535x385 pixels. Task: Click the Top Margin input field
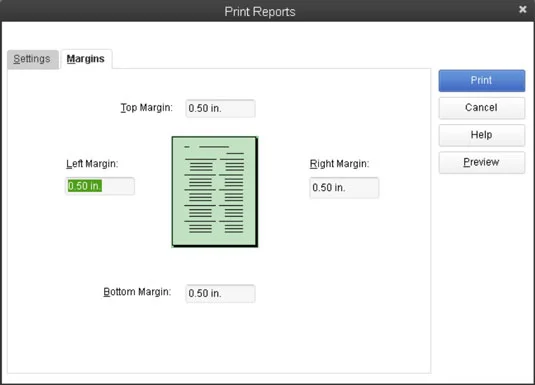pyautogui.click(x=220, y=109)
